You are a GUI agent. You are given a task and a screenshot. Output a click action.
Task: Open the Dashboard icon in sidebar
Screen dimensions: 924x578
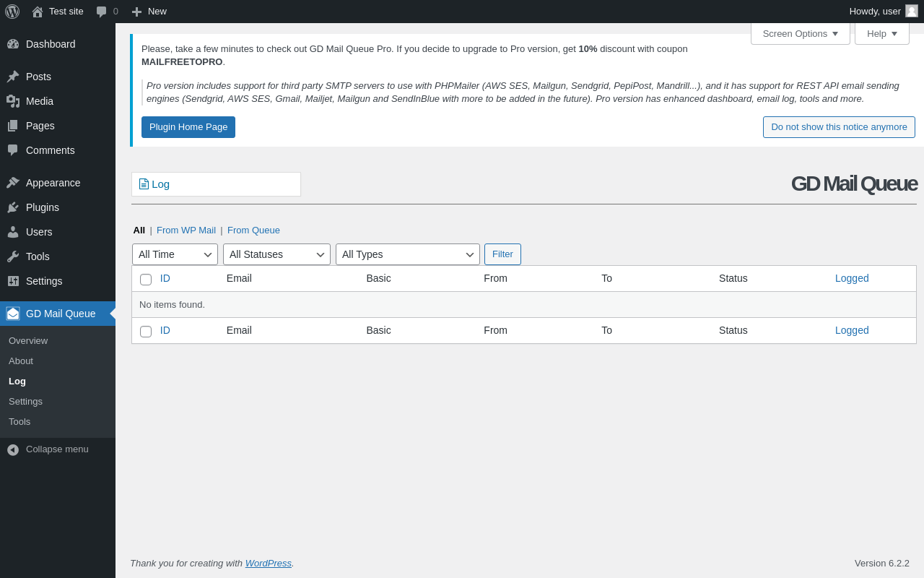coord(13,44)
